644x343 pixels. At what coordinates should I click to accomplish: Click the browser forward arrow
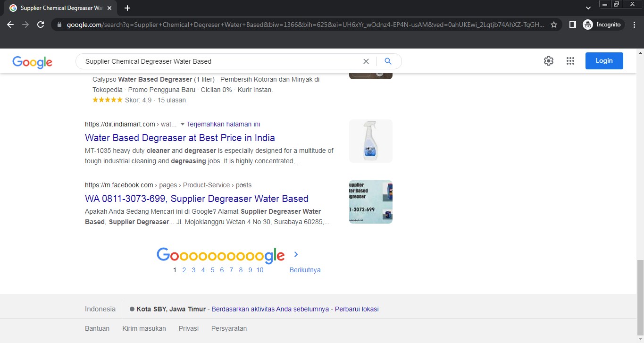pyautogui.click(x=25, y=25)
